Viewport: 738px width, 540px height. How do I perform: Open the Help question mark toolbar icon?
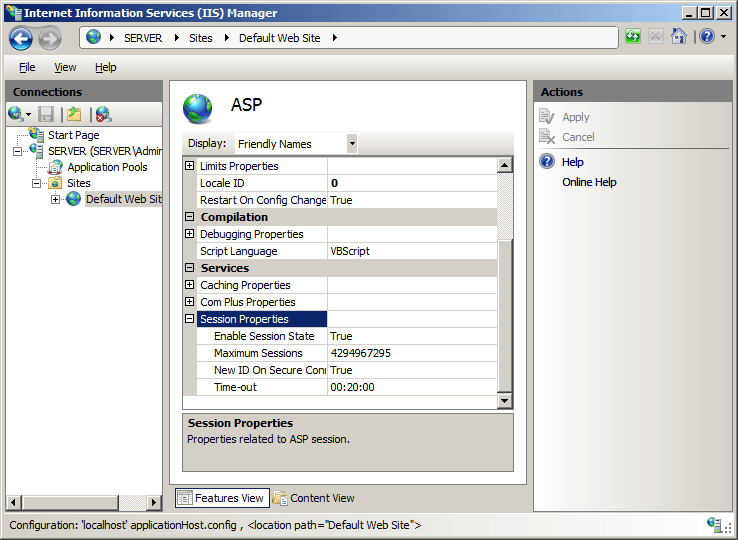click(707, 36)
